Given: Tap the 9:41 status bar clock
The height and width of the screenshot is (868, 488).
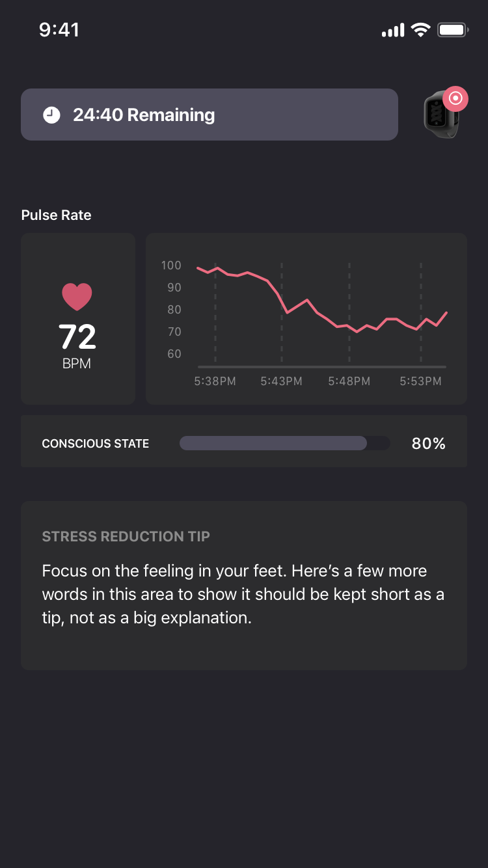Looking at the screenshot, I should coord(59,30).
